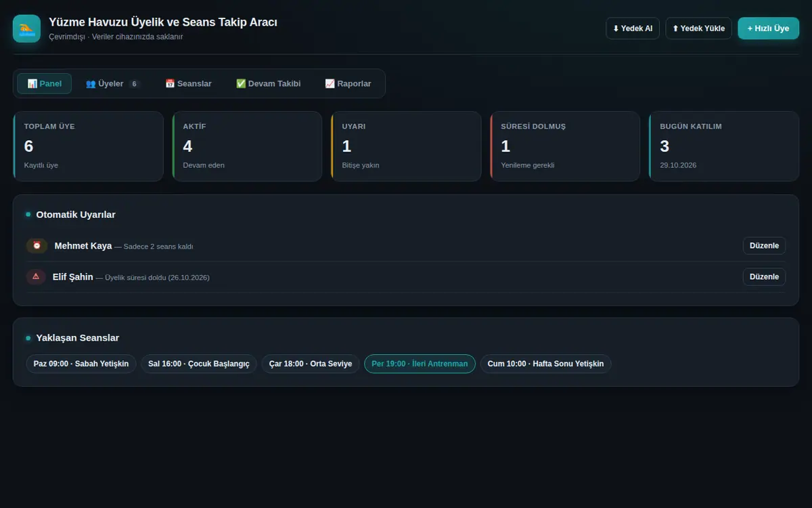Viewport: 812px width, 508px height.
Task: Click the name Mehmet Kaya
Action: point(83,246)
